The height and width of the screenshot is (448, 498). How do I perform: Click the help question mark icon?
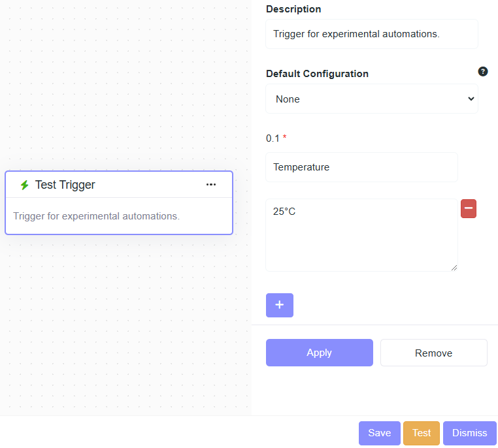point(483,72)
